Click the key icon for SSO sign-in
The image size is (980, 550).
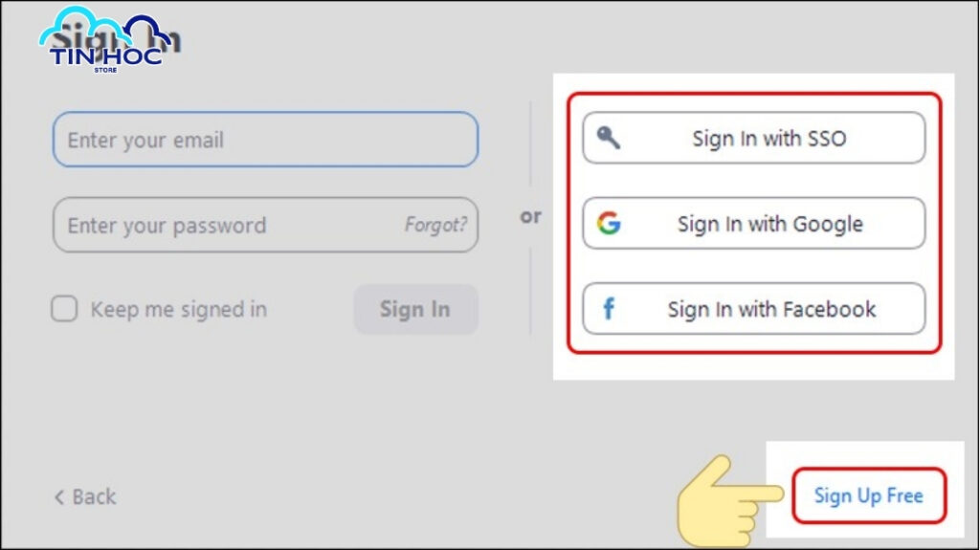(x=608, y=138)
